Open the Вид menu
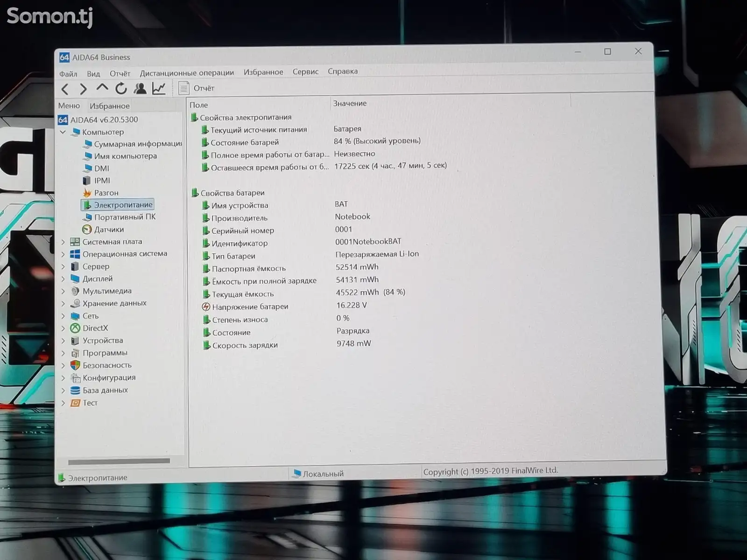Image resolution: width=747 pixels, height=560 pixels. click(x=93, y=74)
